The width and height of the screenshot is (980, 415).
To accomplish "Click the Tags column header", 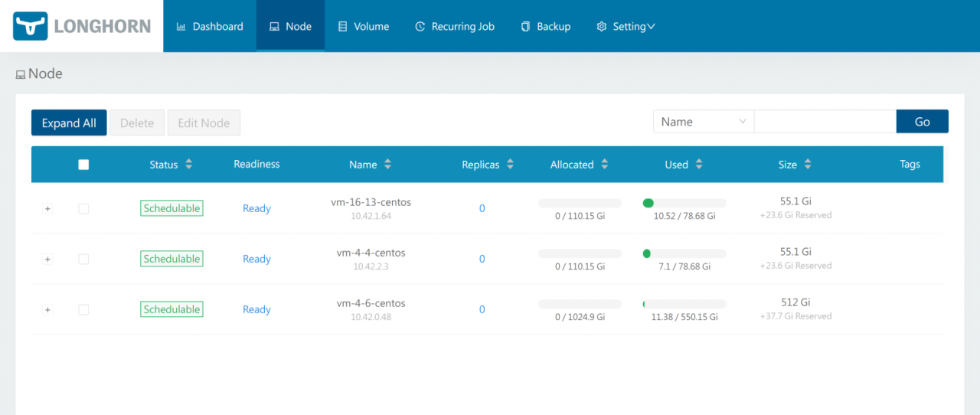I will [910, 164].
